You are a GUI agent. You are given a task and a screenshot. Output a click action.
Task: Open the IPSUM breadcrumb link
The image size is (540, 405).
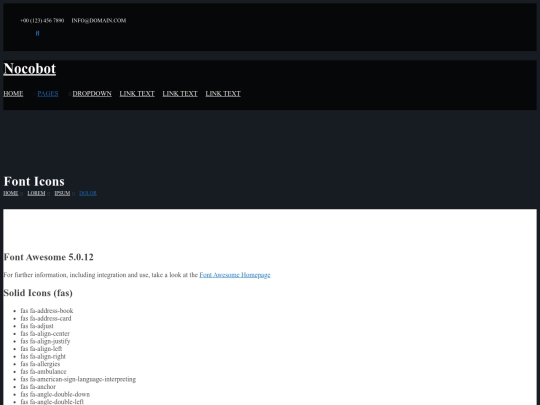[x=62, y=193]
